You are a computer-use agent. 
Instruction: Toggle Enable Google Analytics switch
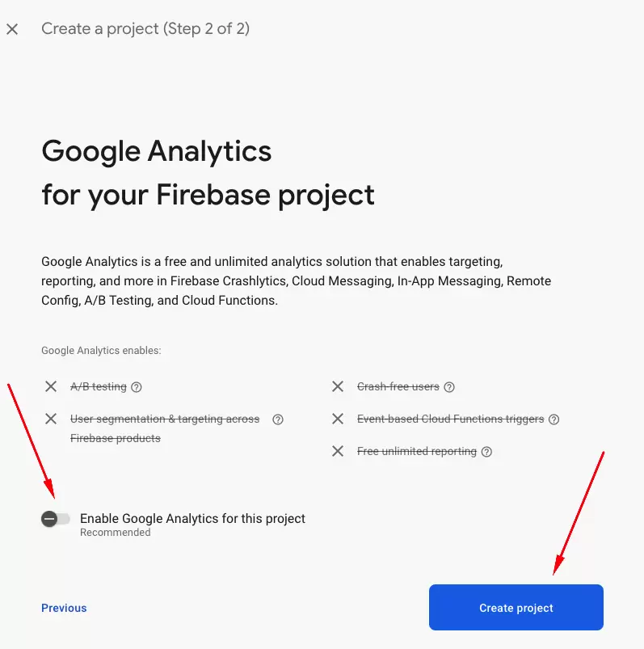56,519
